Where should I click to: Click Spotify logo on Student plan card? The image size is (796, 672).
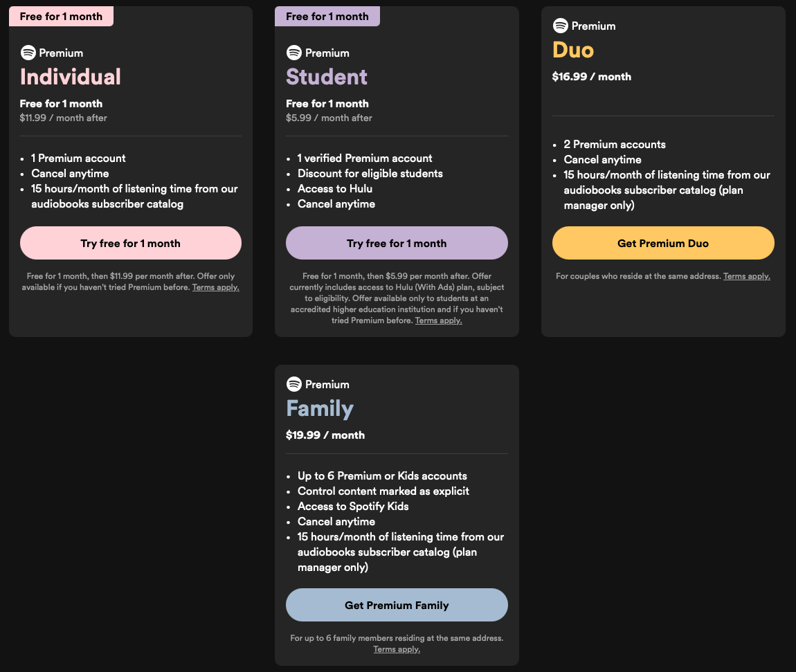[x=293, y=53]
